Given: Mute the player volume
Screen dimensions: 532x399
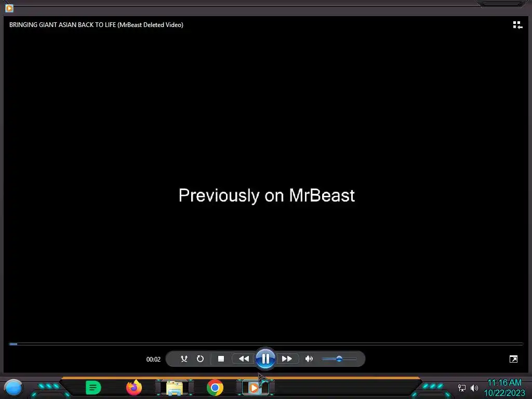Looking at the screenshot, I should (309, 358).
